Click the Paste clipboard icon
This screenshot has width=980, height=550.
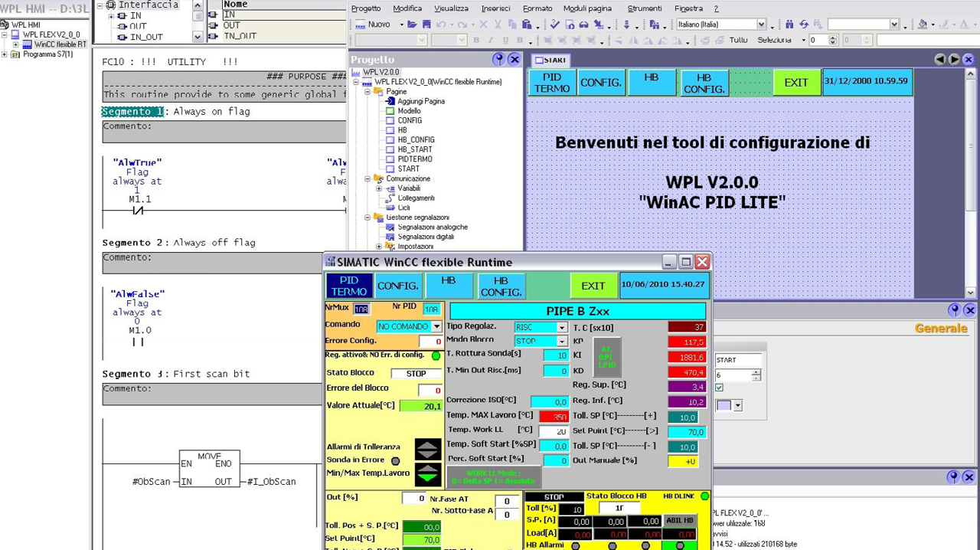pyautogui.click(x=527, y=25)
